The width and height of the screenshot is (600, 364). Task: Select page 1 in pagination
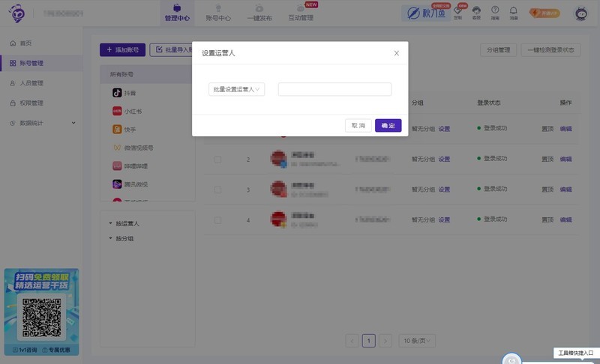[369, 341]
